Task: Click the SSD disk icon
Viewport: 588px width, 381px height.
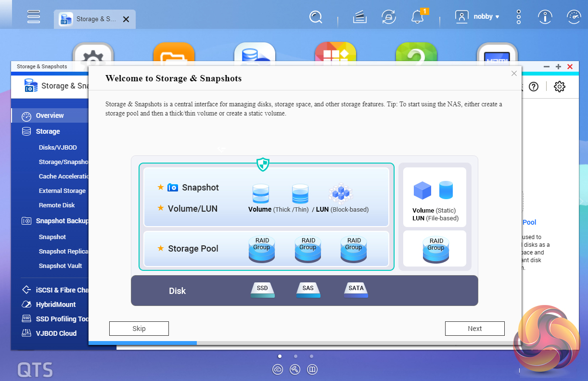Action: [x=263, y=290]
